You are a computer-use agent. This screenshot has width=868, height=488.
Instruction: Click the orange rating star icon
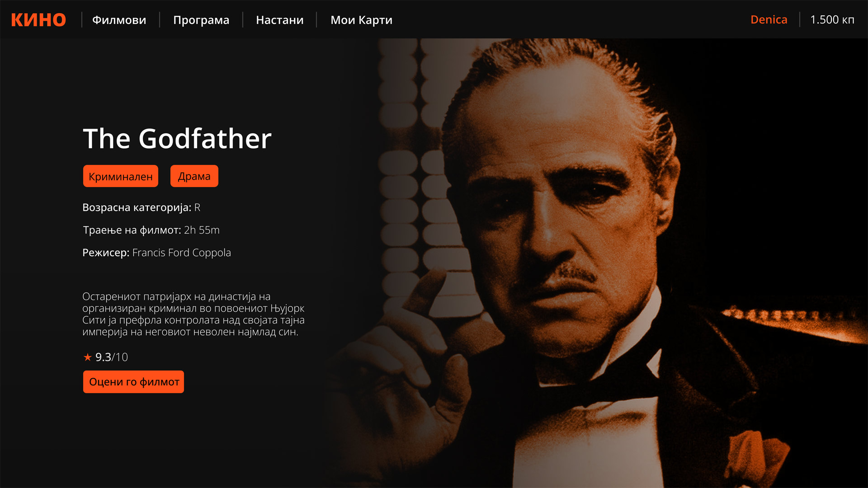point(88,357)
